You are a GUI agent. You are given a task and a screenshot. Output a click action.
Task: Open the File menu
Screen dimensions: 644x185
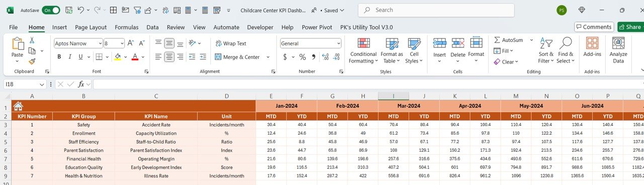coord(13,27)
